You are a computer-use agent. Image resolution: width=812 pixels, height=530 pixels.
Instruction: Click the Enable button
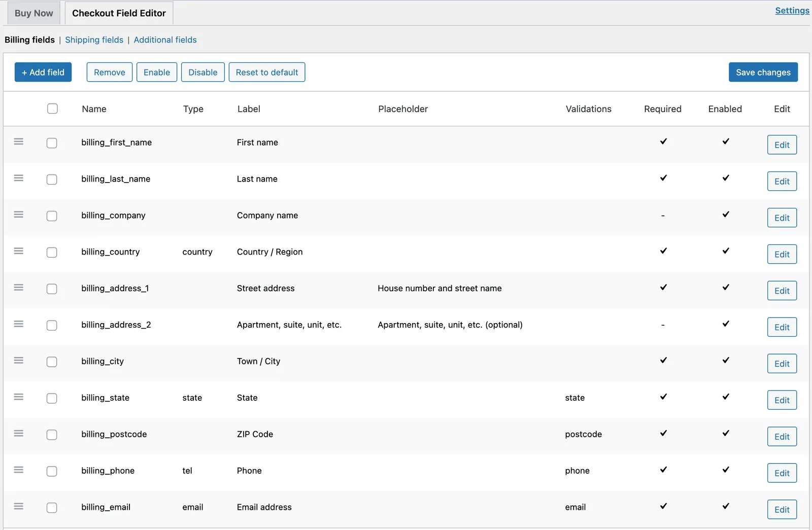click(157, 72)
